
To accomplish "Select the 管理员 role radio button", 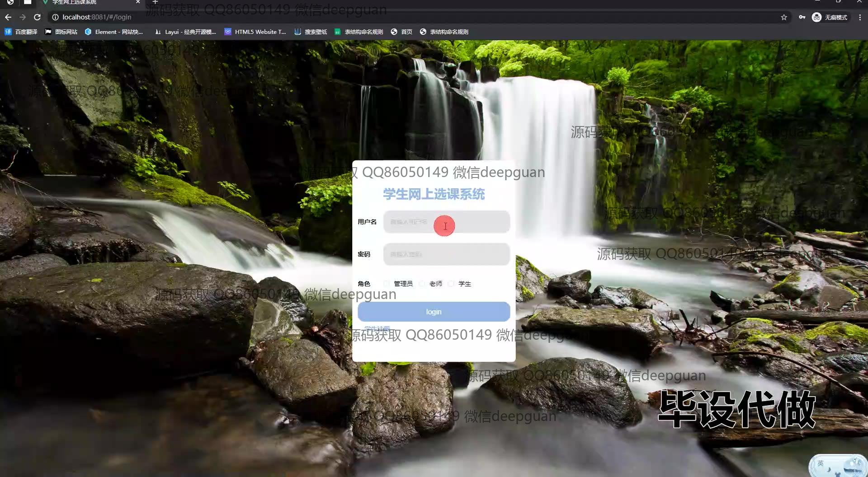I will pyautogui.click(x=387, y=284).
